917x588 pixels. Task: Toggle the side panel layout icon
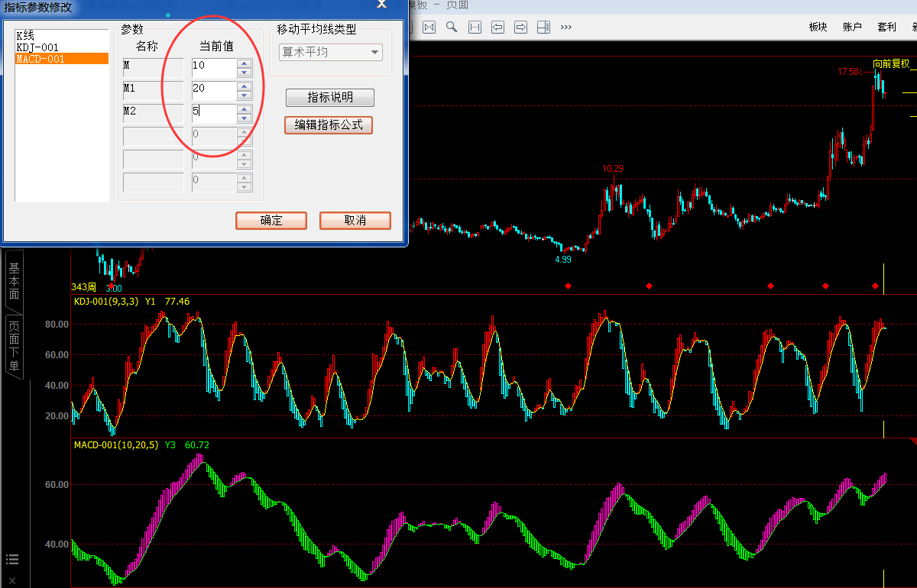544,27
